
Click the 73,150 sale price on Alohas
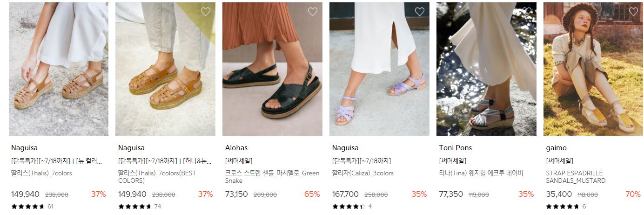point(236,194)
